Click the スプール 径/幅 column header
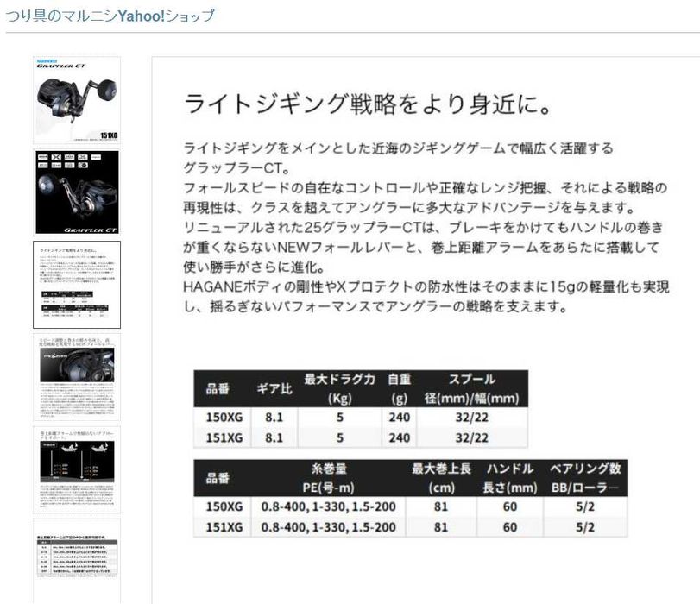 click(x=472, y=389)
